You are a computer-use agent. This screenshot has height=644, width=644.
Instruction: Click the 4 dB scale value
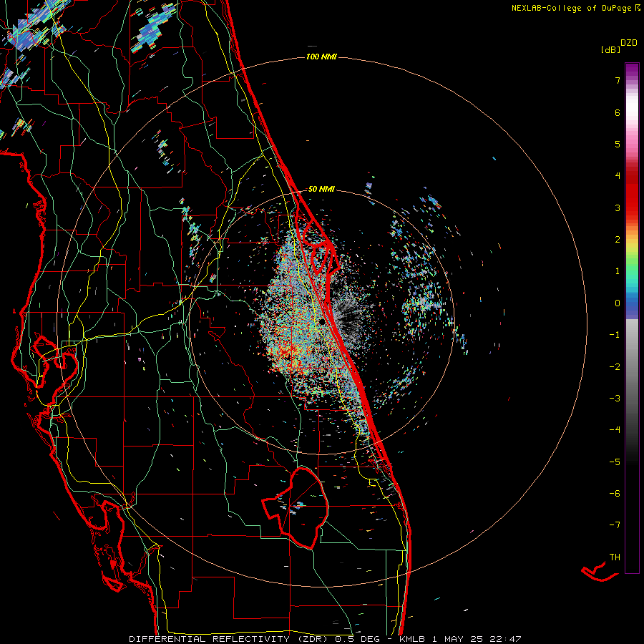pyautogui.click(x=618, y=176)
